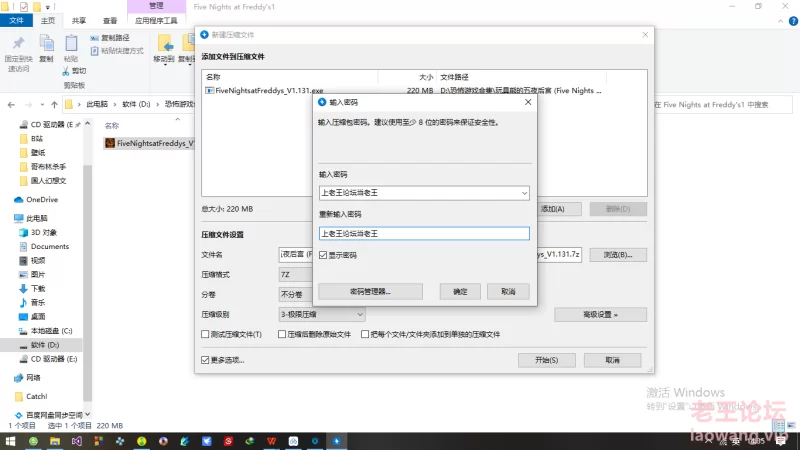
Task: Click the red S taskbar icon
Action: [x=228, y=441]
